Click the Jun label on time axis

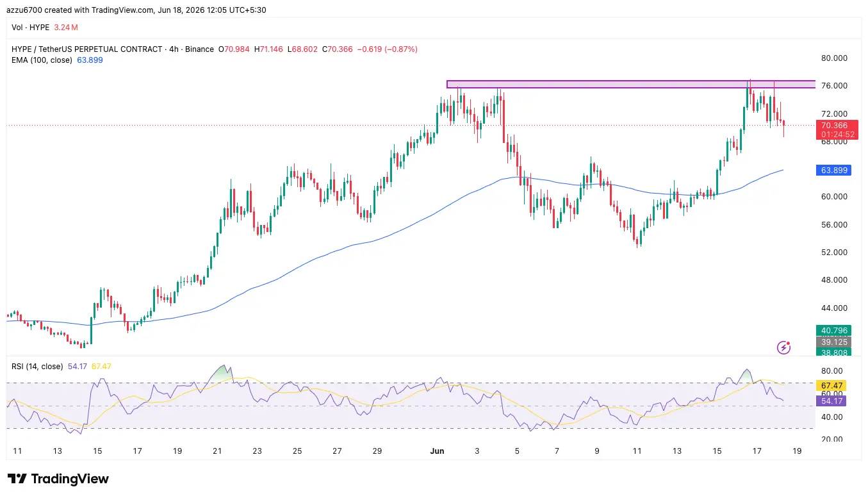point(437,451)
